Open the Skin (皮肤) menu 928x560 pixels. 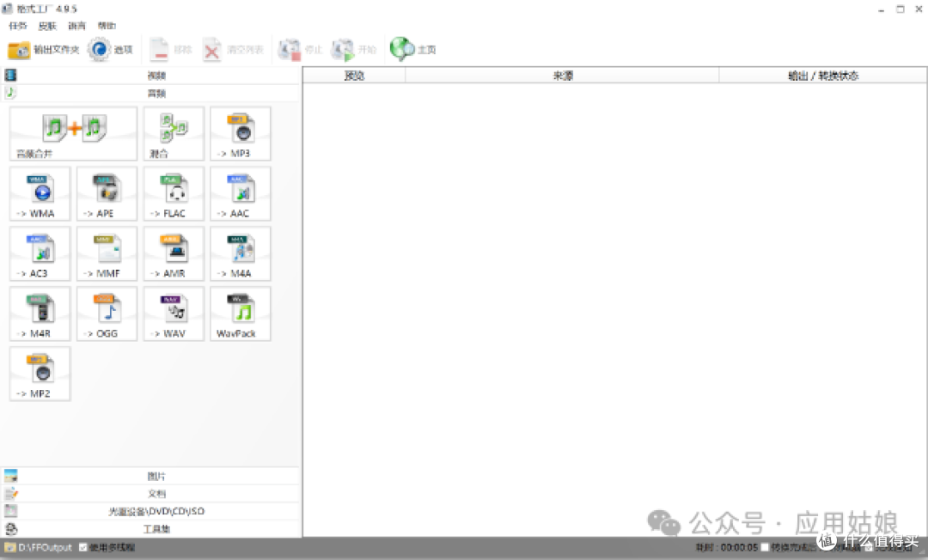47,26
